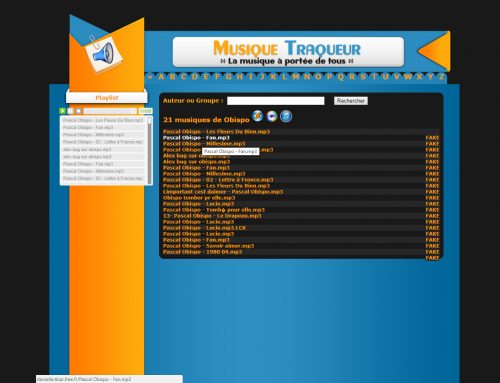Browse artists starting with E
Screen dimensions: 500x383
206,77
